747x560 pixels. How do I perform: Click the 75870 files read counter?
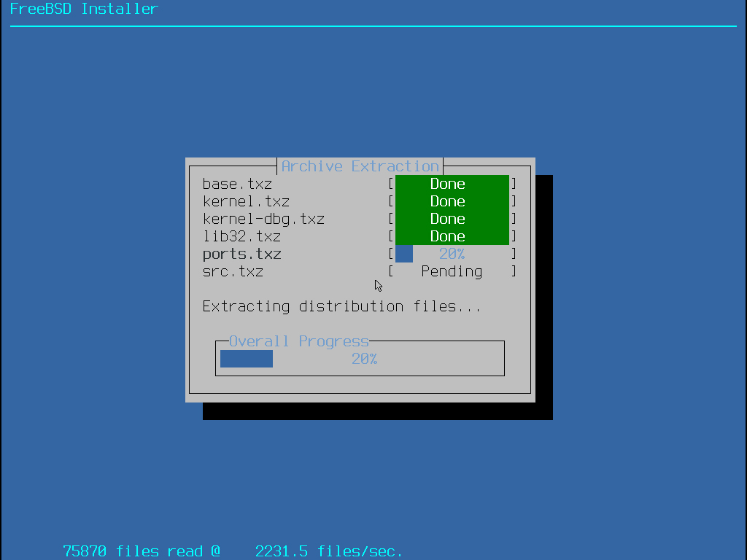click(142, 551)
